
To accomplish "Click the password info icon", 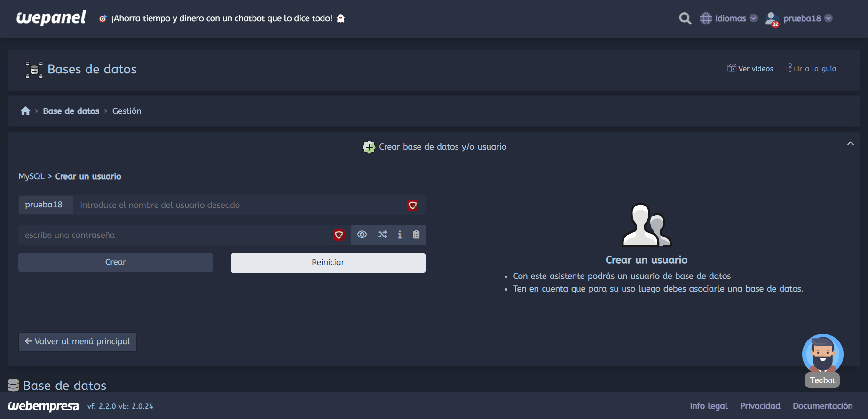I will [x=400, y=235].
